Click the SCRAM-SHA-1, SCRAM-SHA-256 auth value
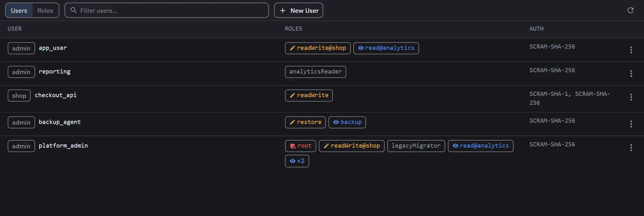 click(570, 98)
